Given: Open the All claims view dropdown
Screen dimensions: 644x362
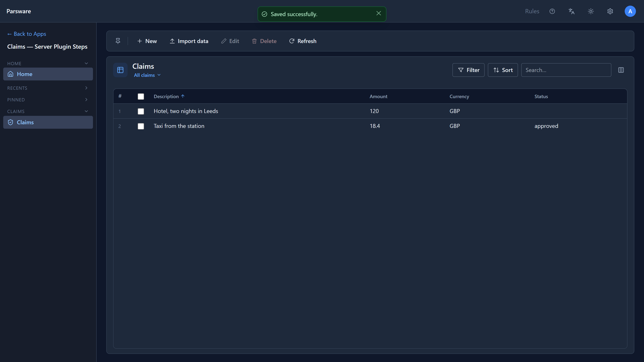Looking at the screenshot, I should point(147,75).
